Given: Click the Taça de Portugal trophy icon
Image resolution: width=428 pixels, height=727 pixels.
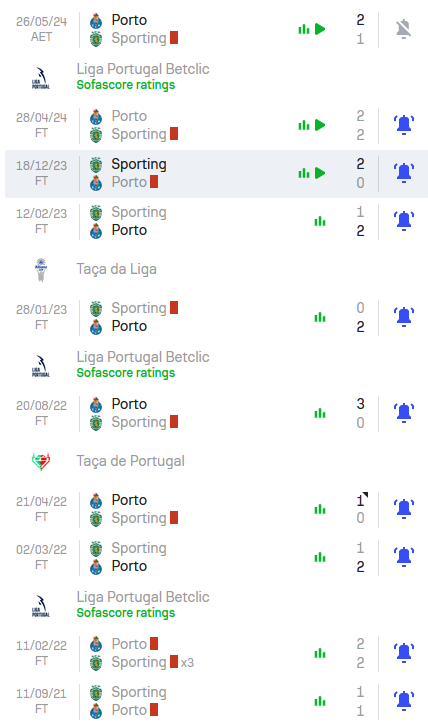Looking at the screenshot, I should 41,461.
